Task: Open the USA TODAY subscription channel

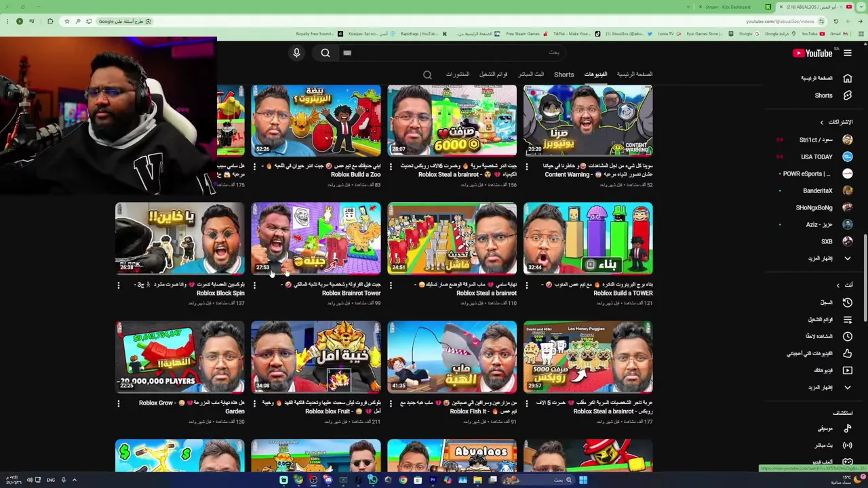Action: click(x=816, y=157)
